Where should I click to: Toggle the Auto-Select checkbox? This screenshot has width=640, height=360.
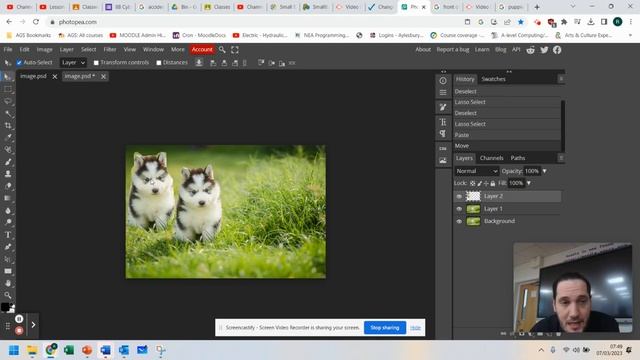19,63
